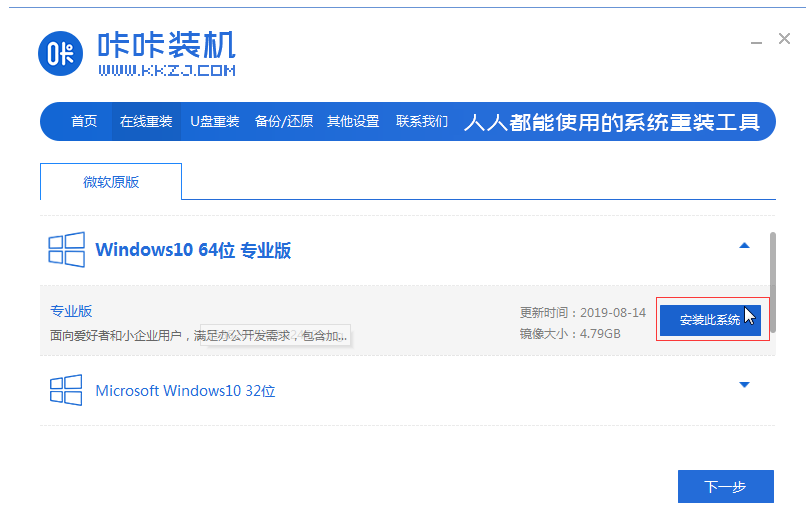806x516 pixels.
Task: Click the Windows logo beside Windows10 64位 专业版
Action: (66, 250)
